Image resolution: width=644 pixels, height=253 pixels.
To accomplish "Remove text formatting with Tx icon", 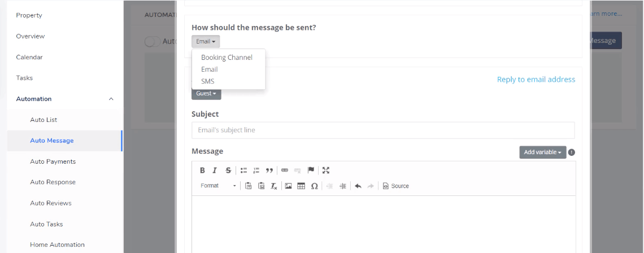I will pos(274,186).
